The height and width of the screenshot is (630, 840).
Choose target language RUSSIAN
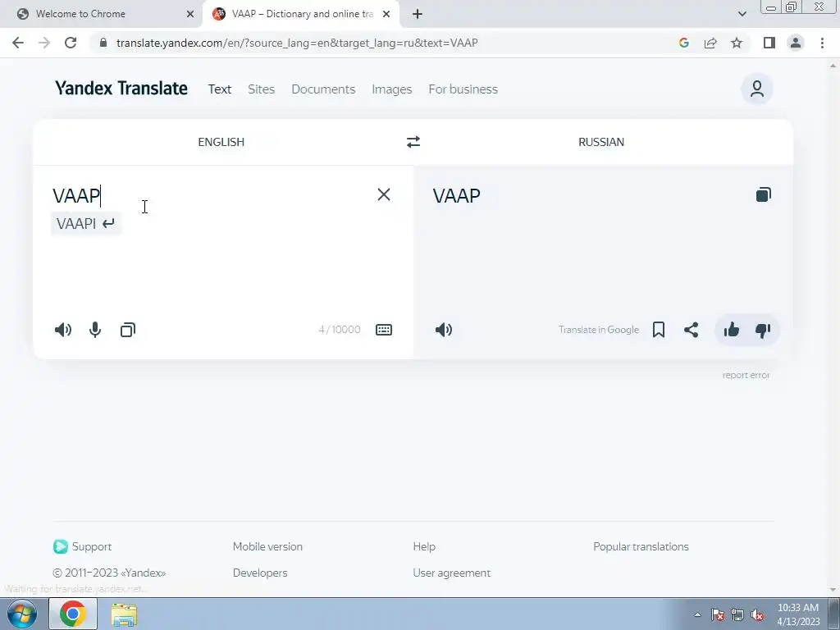[x=601, y=142]
